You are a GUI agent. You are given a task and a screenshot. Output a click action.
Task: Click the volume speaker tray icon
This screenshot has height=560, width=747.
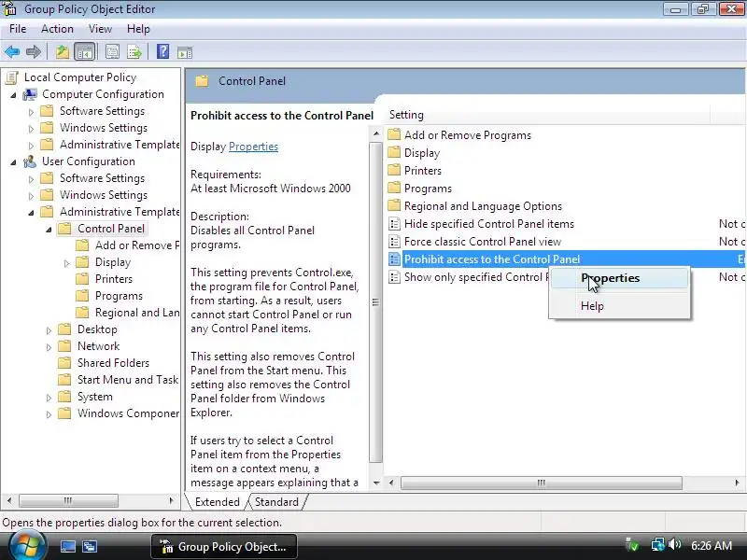tap(674, 545)
